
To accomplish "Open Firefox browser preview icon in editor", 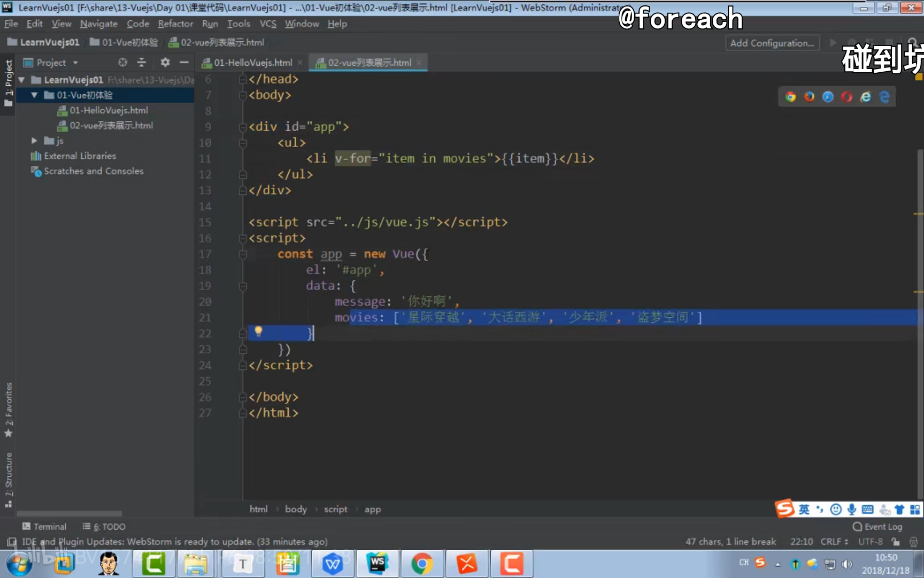I will point(809,97).
